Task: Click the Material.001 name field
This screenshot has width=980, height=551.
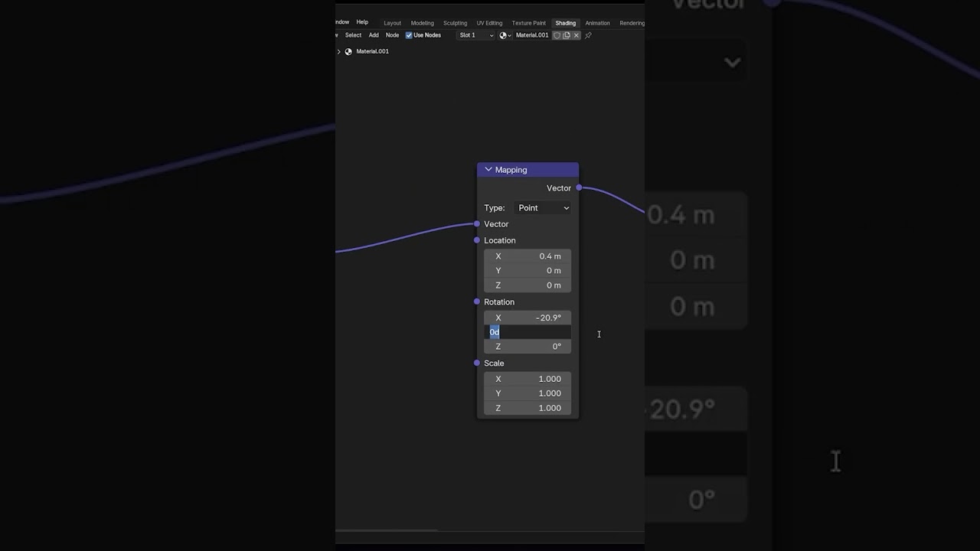Action: tap(532, 35)
